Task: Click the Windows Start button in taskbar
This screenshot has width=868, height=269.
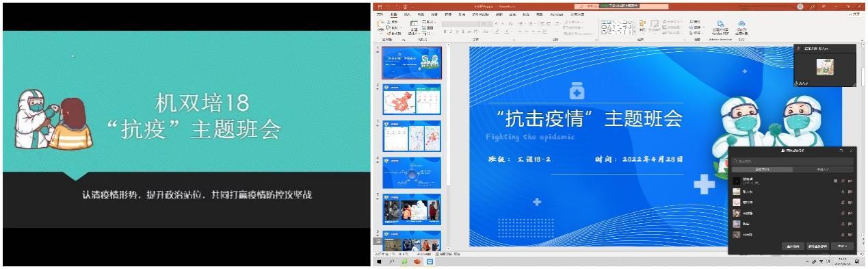Action: click(x=378, y=261)
